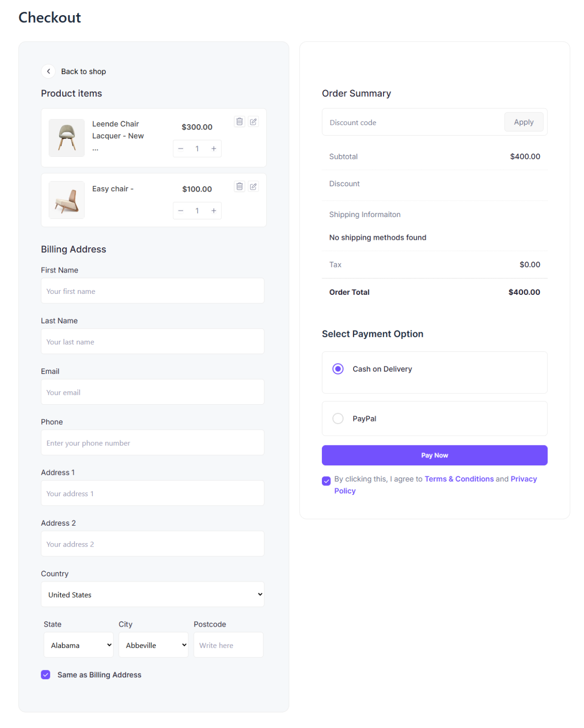
Task: Focus the Address 2 input field
Action: click(153, 544)
